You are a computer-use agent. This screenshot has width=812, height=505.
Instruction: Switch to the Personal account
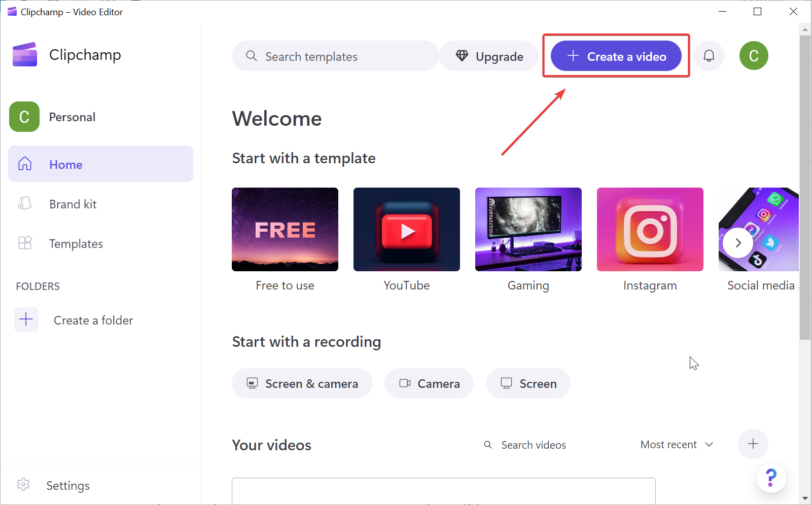pos(72,117)
